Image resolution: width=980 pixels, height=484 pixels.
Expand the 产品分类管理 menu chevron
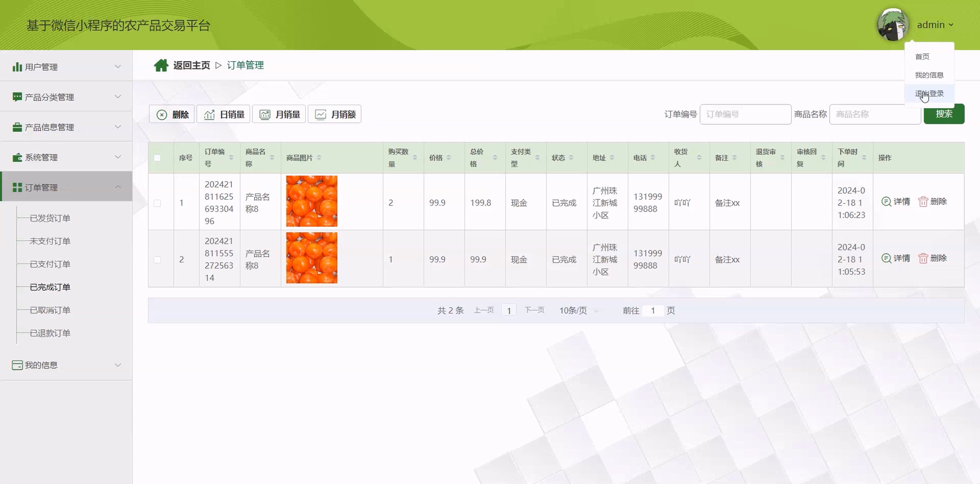[118, 97]
